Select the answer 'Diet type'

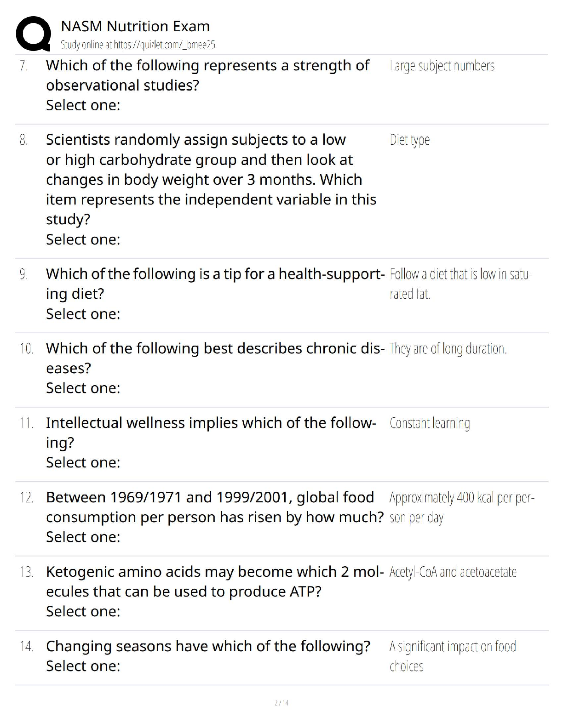click(x=409, y=140)
